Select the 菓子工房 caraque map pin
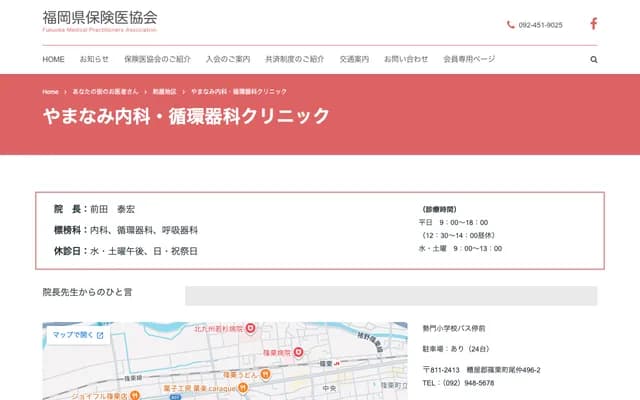This screenshot has height=400, width=640. pyautogui.click(x=243, y=387)
